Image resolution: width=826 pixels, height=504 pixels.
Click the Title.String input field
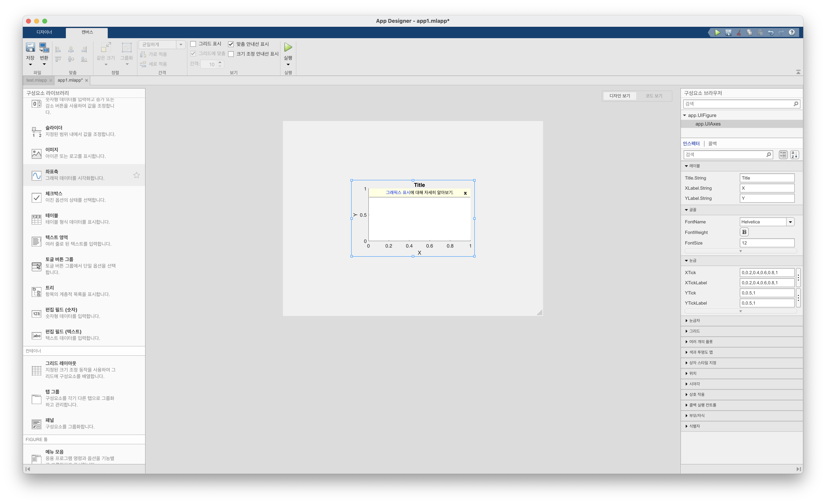coord(767,178)
